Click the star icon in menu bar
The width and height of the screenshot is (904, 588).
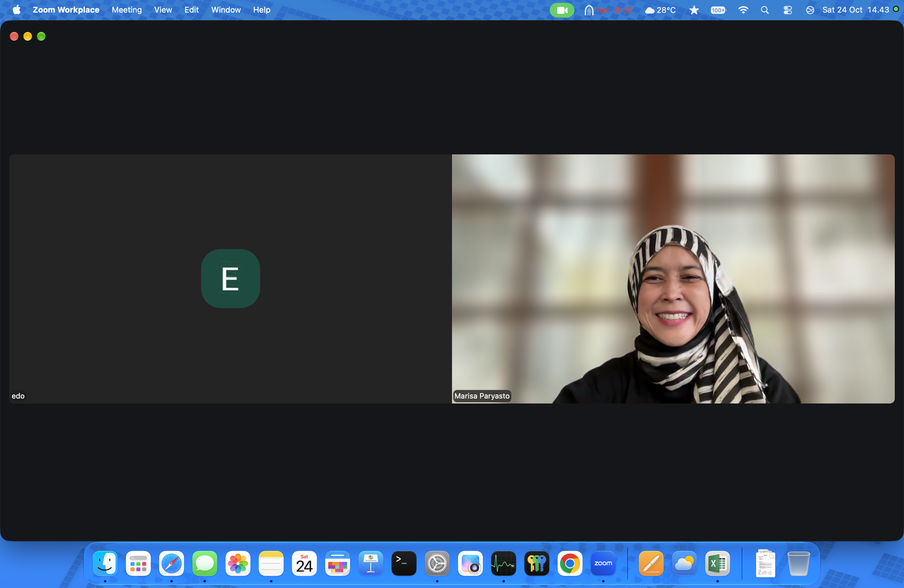point(694,10)
